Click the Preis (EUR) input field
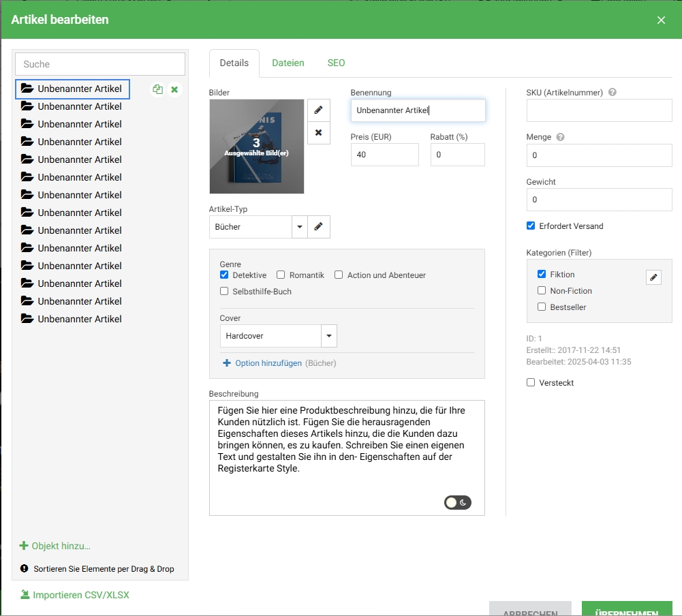This screenshot has width=682, height=616. pyautogui.click(x=384, y=155)
